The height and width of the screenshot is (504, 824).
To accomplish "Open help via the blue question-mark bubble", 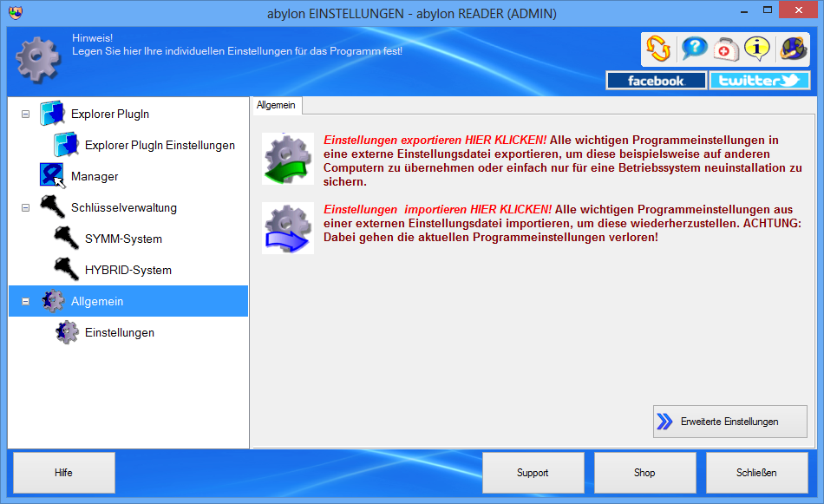I will click(x=694, y=49).
